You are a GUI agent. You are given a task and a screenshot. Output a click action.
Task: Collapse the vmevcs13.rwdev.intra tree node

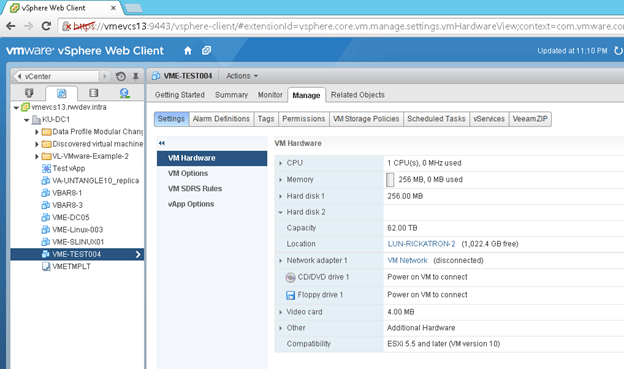tap(16, 107)
